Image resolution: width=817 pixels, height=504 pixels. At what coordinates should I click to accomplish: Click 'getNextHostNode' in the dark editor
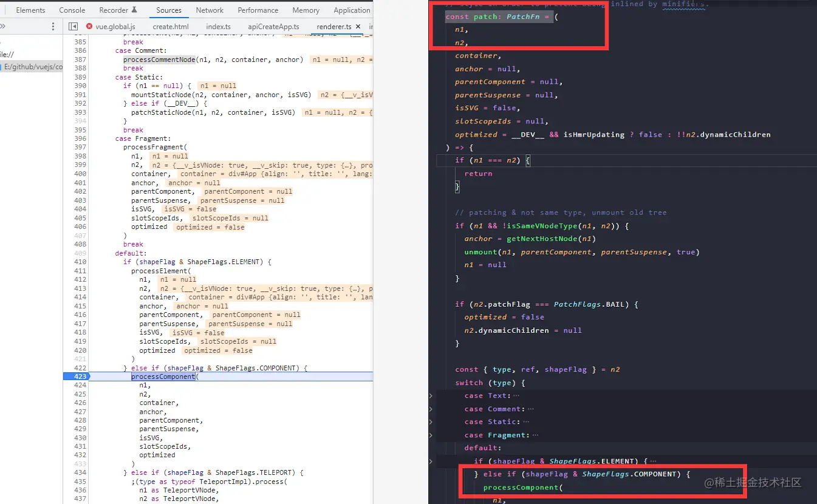pyautogui.click(x=542, y=239)
